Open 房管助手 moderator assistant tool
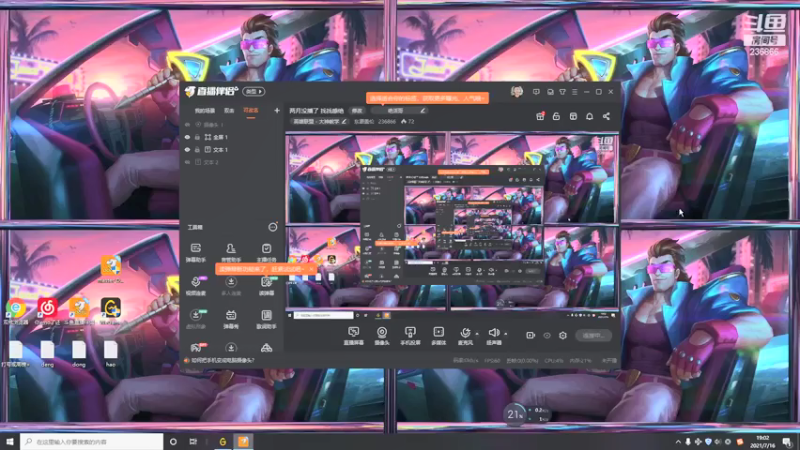Screen dimensions: 800x450 click(x=231, y=252)
